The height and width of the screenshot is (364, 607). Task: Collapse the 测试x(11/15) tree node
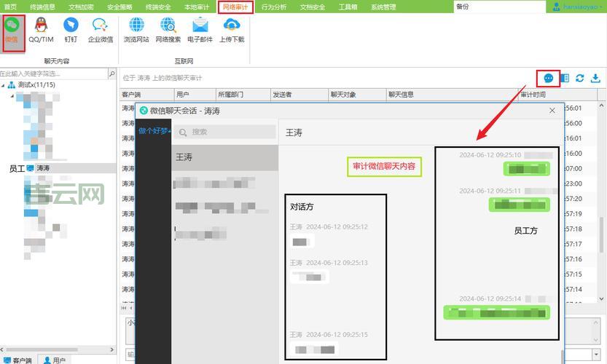(3, 84)
